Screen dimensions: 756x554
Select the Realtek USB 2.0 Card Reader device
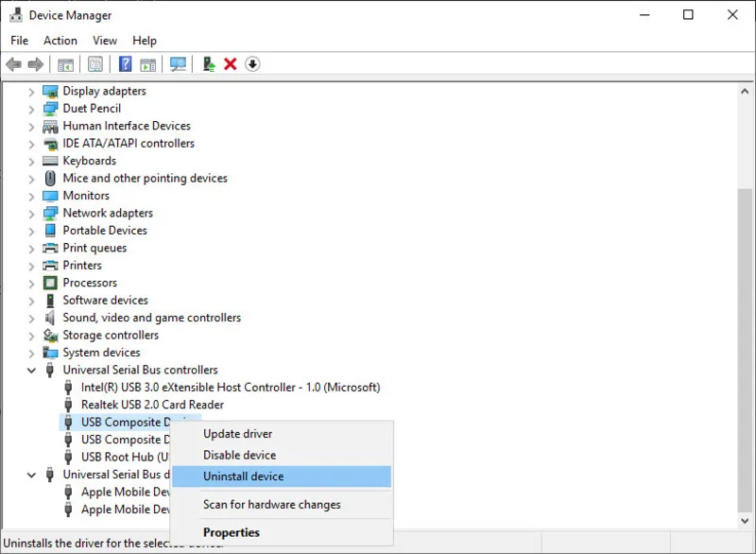(x=151, y=405)
